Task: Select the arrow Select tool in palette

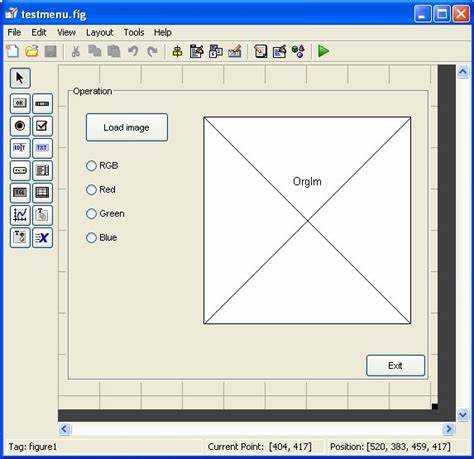Action: click(20, 78)
